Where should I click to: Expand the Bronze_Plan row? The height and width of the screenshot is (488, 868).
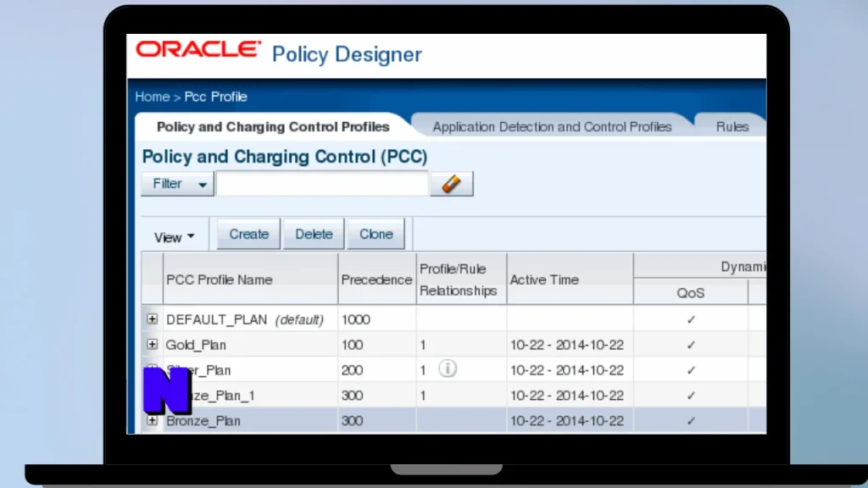pos(152,420)
